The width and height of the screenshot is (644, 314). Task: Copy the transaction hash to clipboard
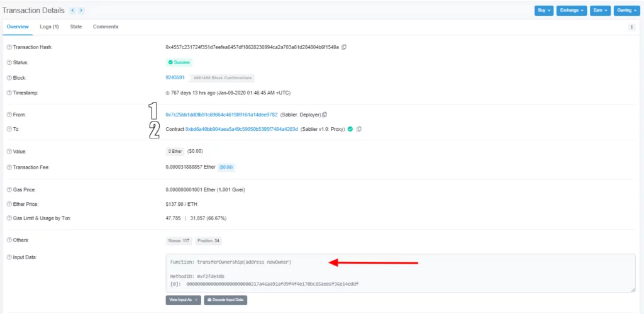pos(344,47)
